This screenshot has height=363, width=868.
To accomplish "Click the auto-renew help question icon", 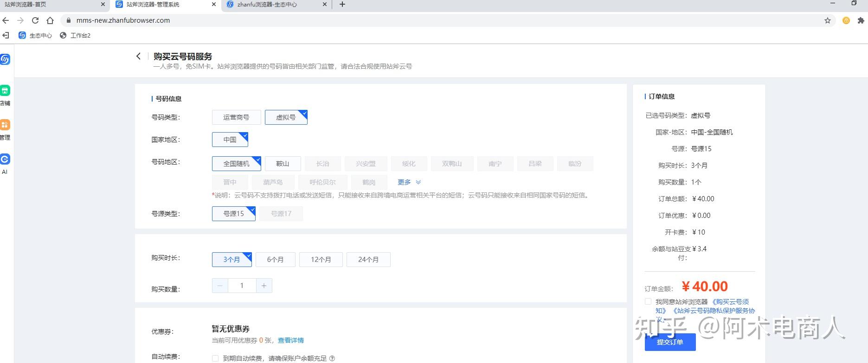I will click(332, 358).
